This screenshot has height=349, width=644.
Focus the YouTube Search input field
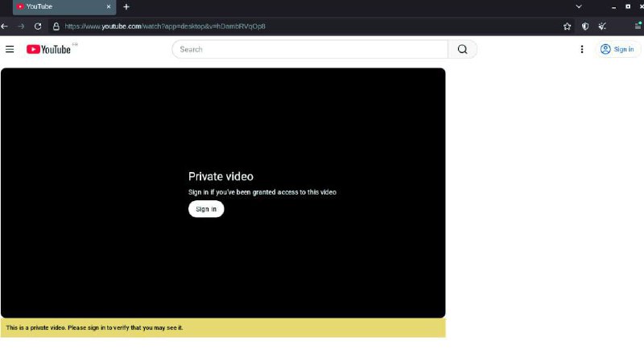click(310, 49)
